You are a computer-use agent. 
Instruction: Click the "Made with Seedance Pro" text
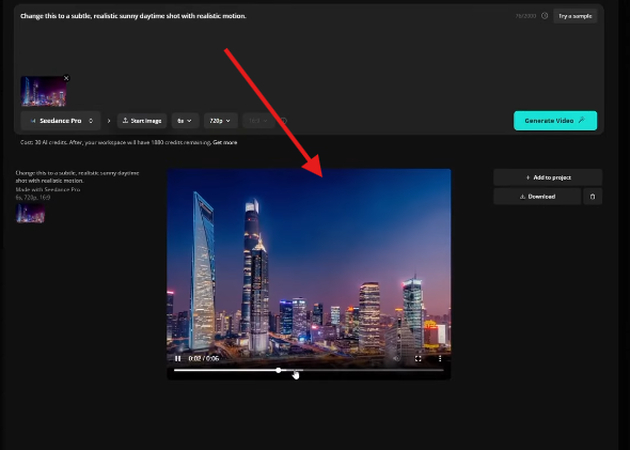tap(48, 189)
